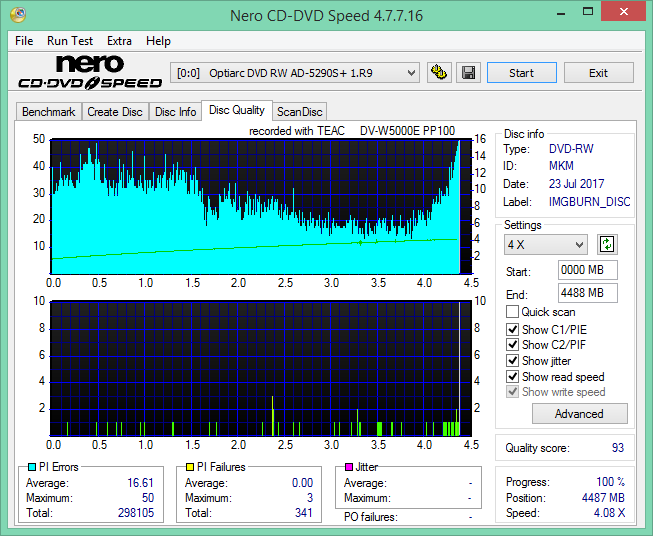Click the PI errors upper graph
This screenshot has height=536, width=653.
coord(261,206)
